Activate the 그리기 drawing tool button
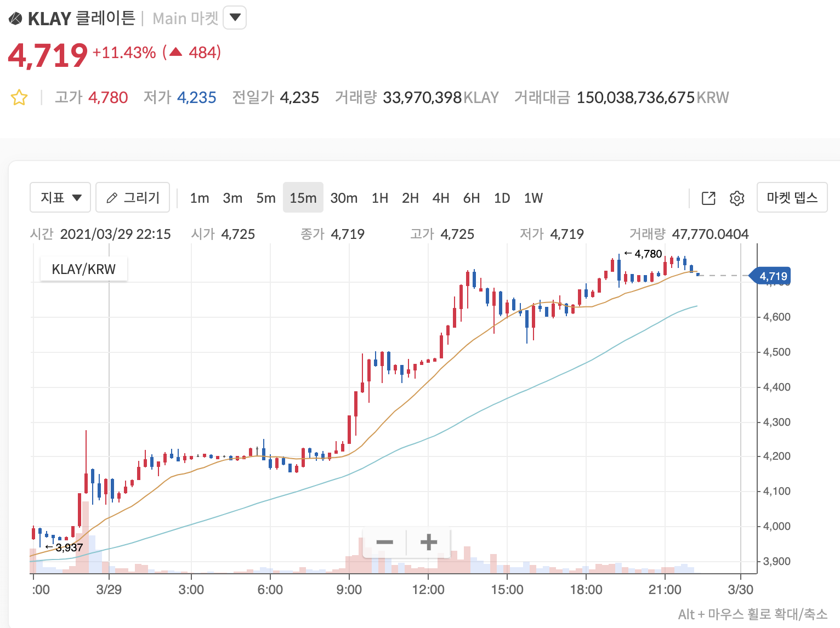Image resolution: width=840 pixels, height=628 pixels. [x=133, y=197]
